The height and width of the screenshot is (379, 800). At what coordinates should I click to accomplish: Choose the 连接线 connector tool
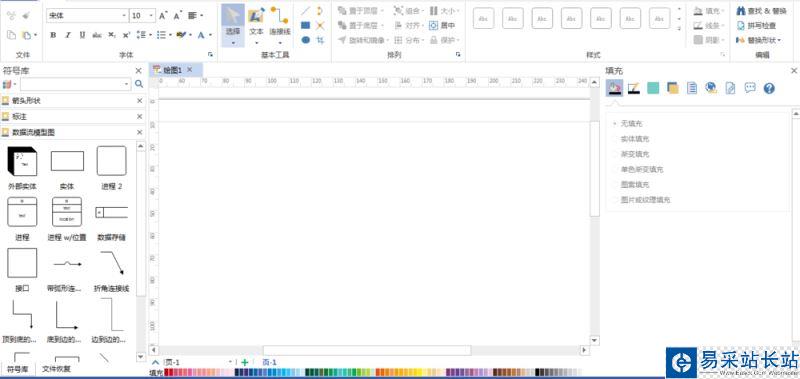280,24
